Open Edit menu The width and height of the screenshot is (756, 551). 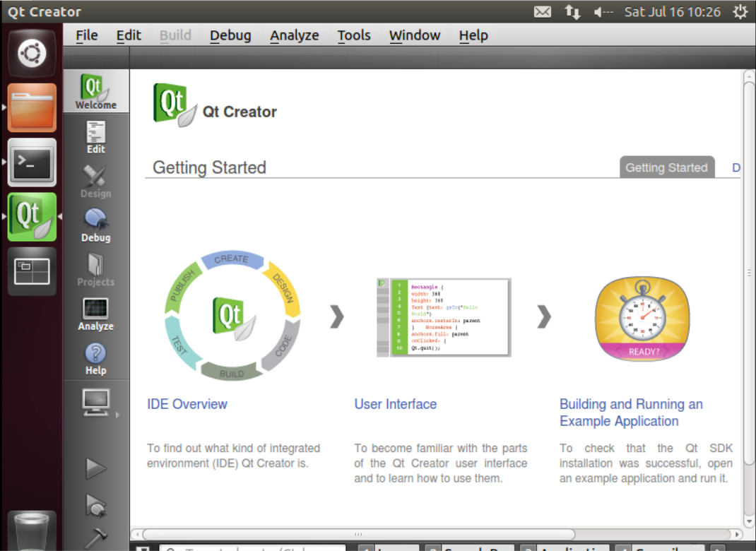click(129, 35)
